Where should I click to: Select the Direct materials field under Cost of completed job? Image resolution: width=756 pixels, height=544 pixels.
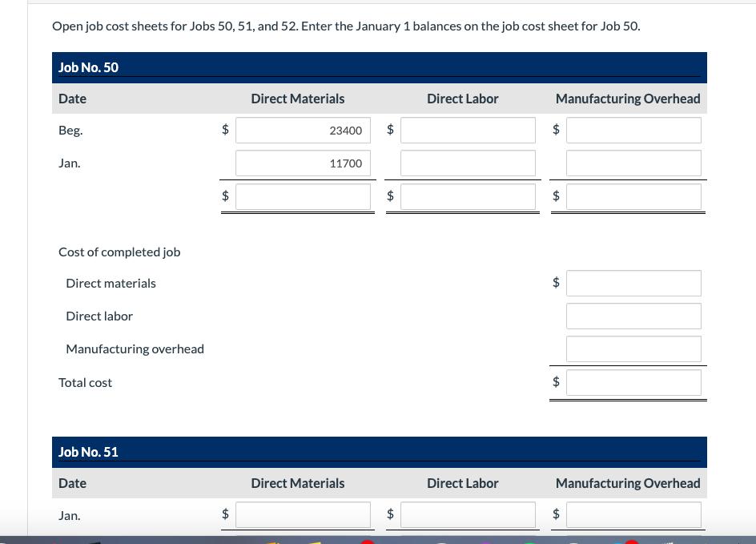633,283
